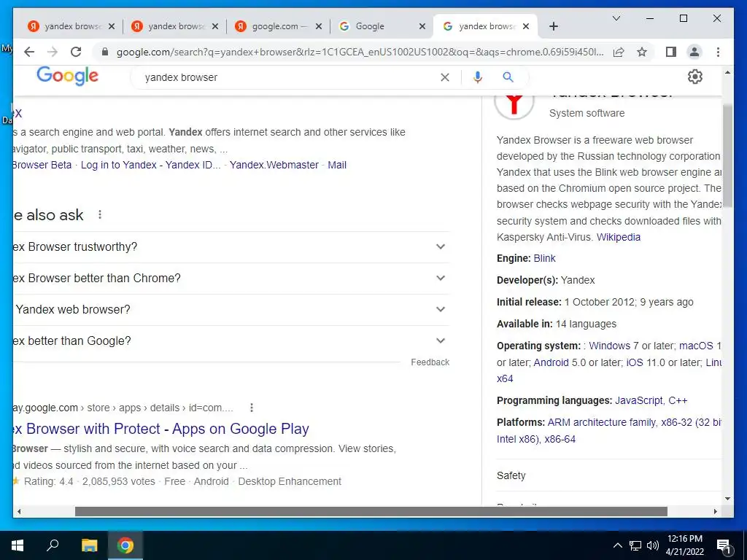747x560 pixels.
Task: Expand 'Browser trustworthy?' question
Action: pyautogui.click(x=231, y=247)
